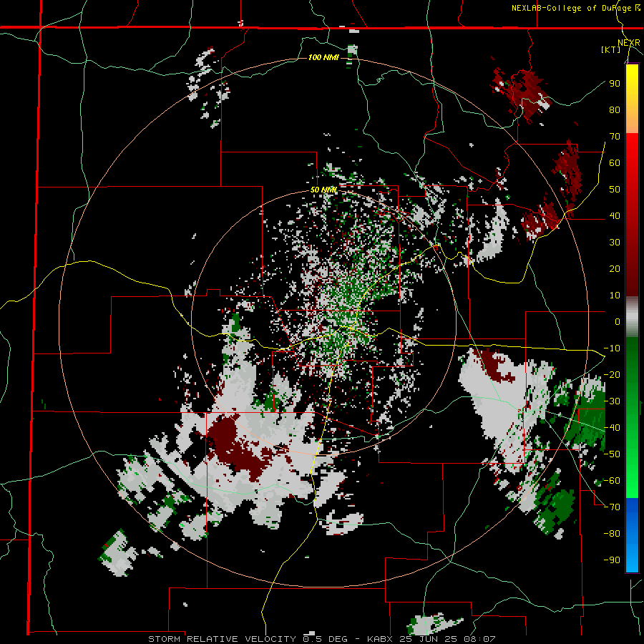Click the -30 knot legend value
Viewport: 644px width, 644px height.
click(612, 401)
